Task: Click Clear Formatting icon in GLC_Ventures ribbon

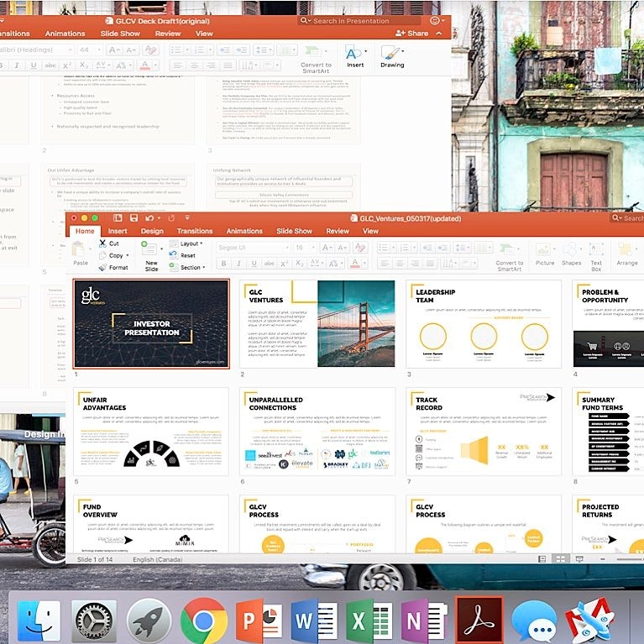Action: [360, 247]
